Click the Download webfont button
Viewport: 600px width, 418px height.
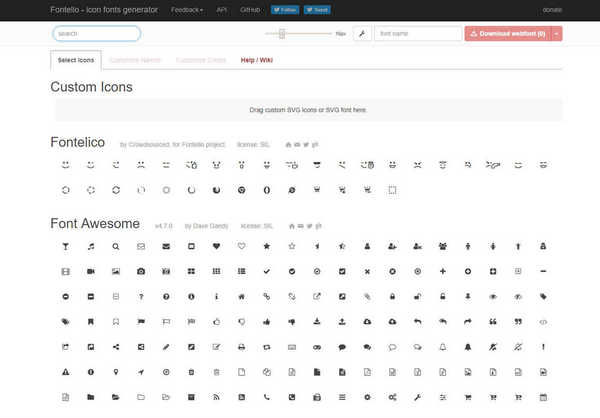[507, 33]
